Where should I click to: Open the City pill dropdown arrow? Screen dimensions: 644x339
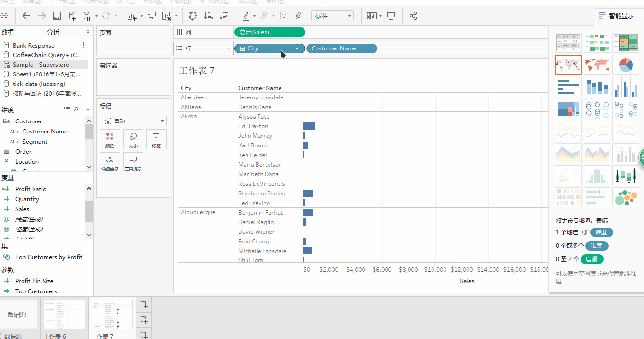click(297, 48)
